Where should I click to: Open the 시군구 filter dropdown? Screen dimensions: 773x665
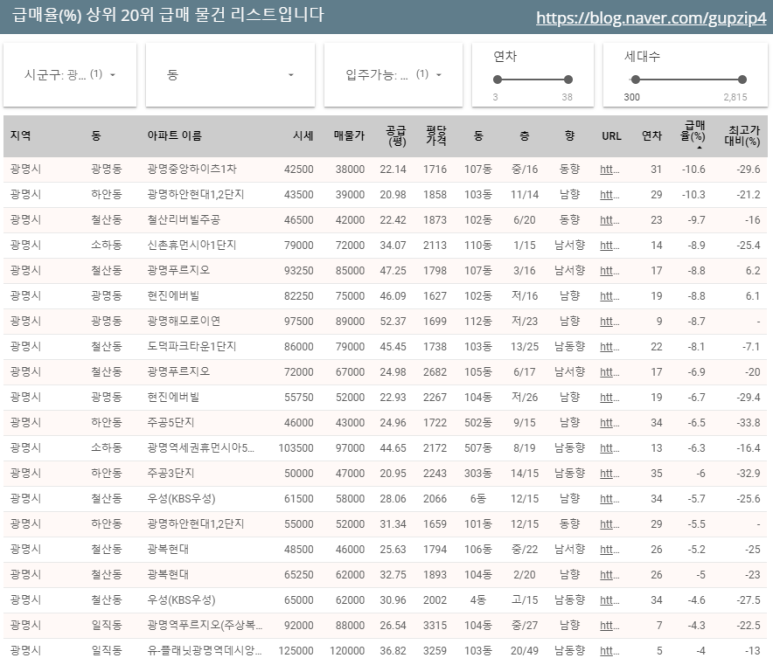[x=70, y=75]
